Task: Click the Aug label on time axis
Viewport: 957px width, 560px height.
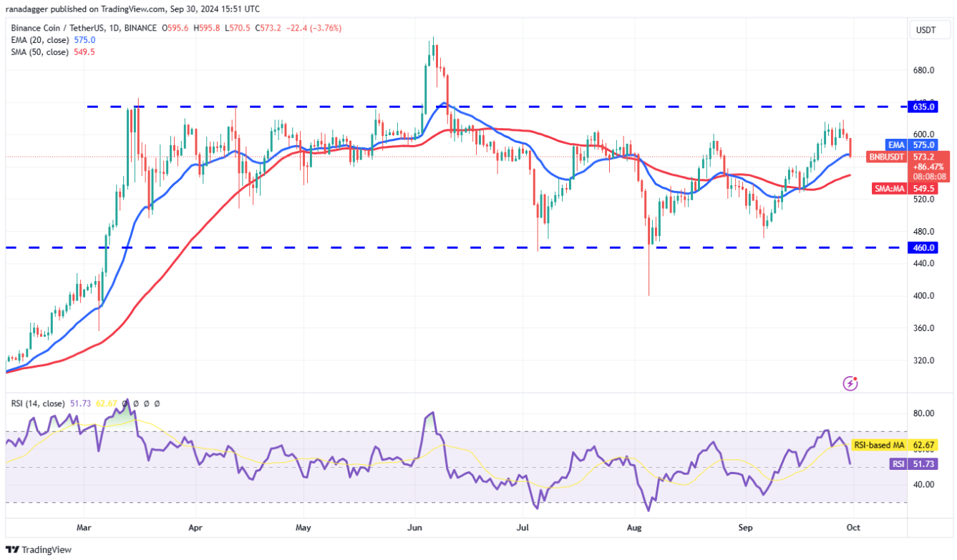Action: coord(633,528)
